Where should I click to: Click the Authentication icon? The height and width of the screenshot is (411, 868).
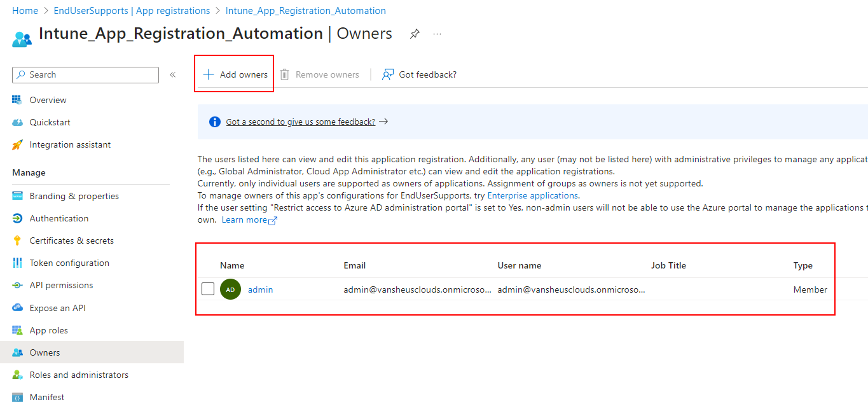(x=17, y=218)
